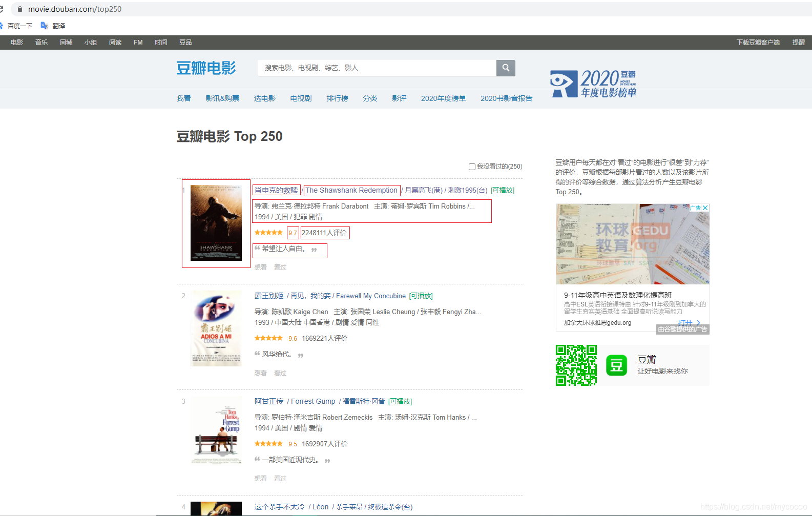Open 同城 in the top navigation bar

pos(66,43)
